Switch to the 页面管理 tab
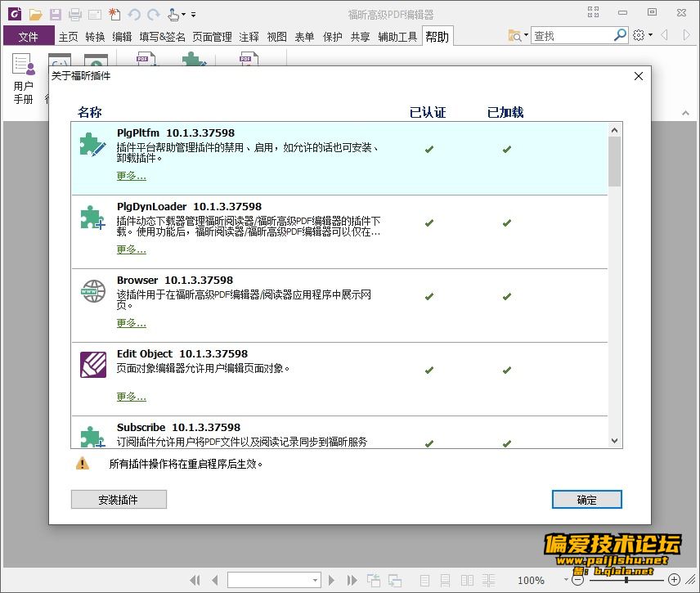Viewport: 700px width, 593px height. pyautogui.click(x=212, y=37)
